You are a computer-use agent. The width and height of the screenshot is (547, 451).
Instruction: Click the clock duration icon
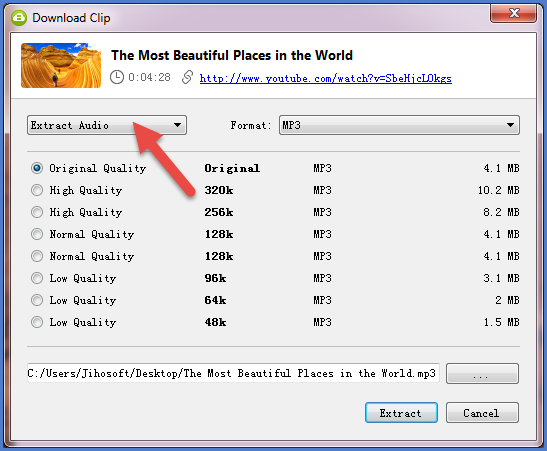(117, 77)
